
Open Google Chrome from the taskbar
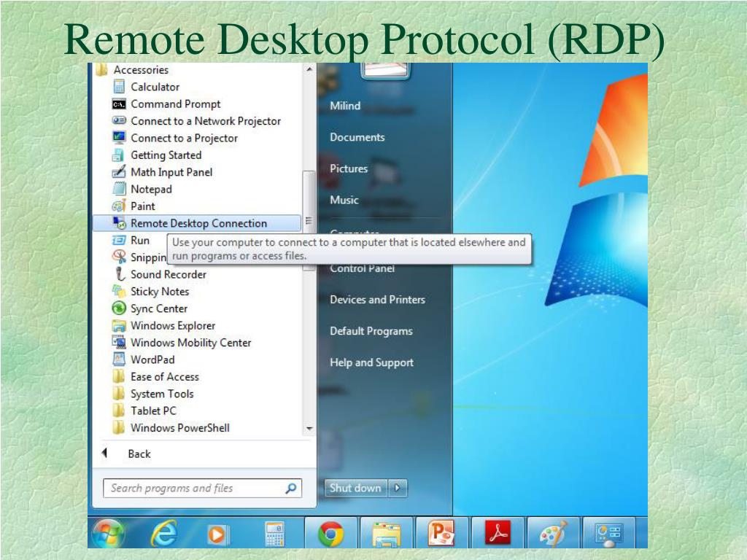pos(331,533)
